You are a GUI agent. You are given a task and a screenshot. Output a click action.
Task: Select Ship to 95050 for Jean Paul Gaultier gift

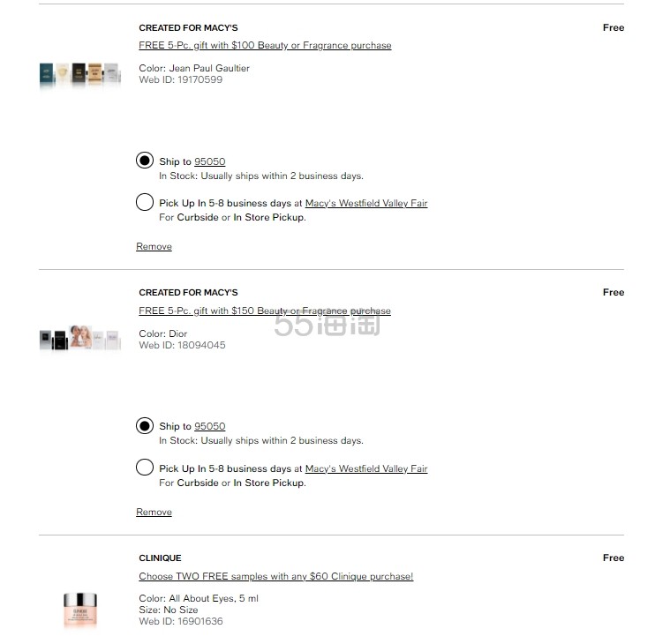145,161
